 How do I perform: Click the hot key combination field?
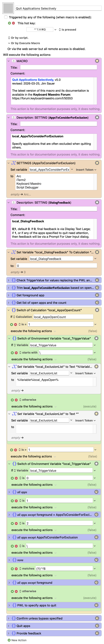40,30
